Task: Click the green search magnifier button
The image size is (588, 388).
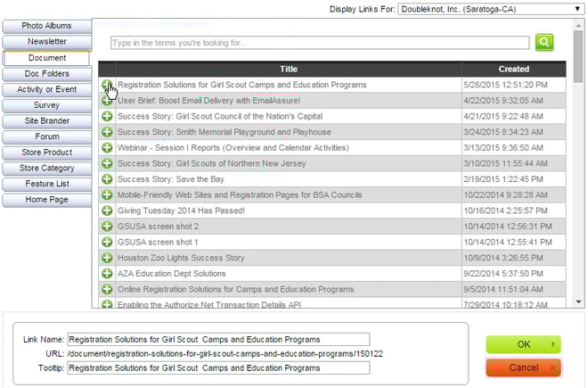Action: coord(544,42)
